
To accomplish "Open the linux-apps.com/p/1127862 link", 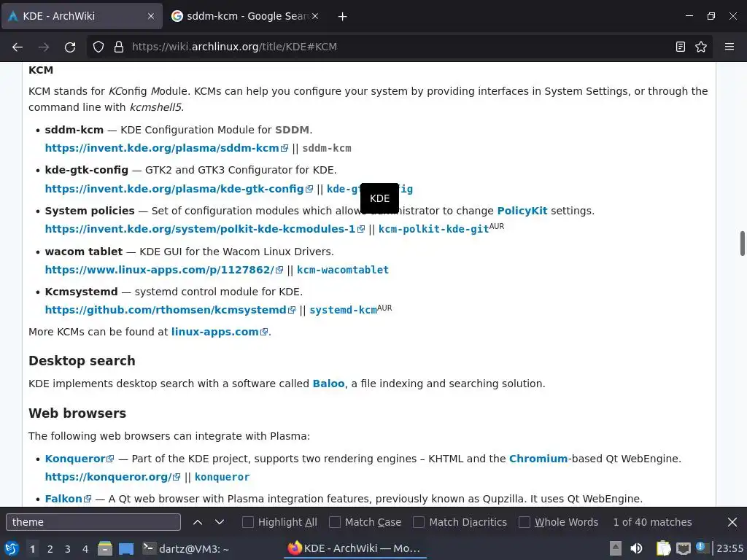I will coord(164,270).
